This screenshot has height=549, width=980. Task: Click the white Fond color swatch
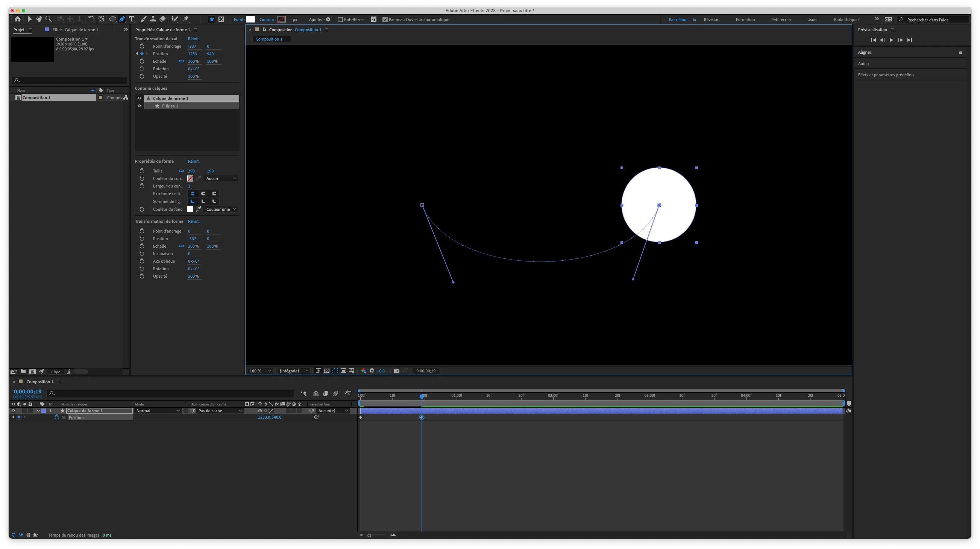pos(250,20)
